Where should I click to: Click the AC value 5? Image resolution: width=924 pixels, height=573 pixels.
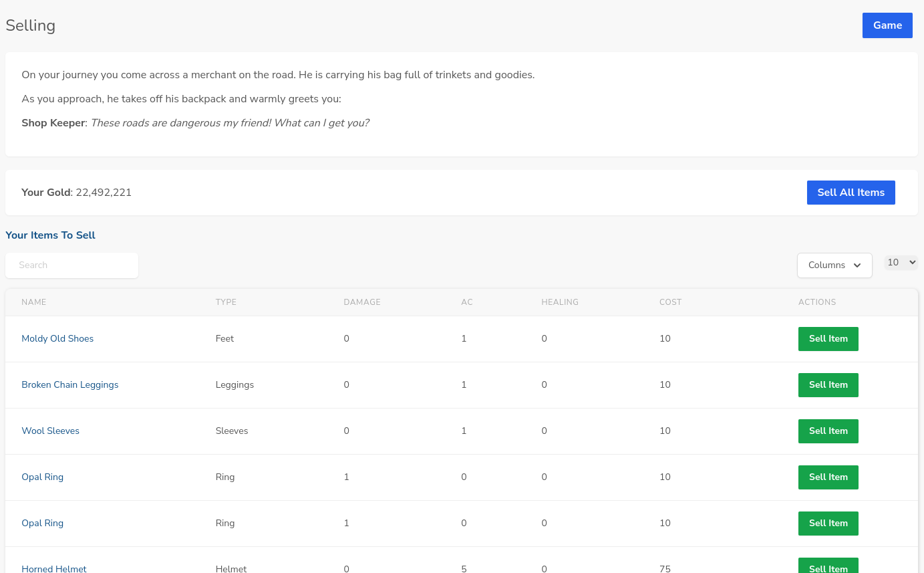(464, 568)
